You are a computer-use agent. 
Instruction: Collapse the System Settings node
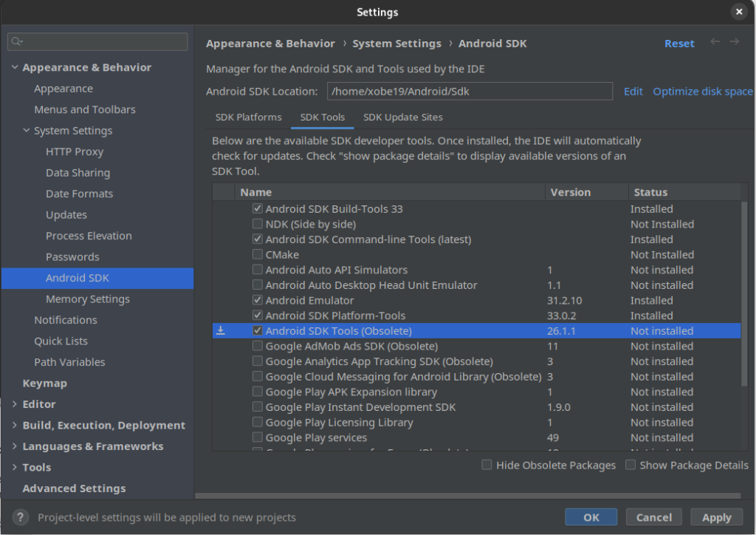(x=25, y=130)
